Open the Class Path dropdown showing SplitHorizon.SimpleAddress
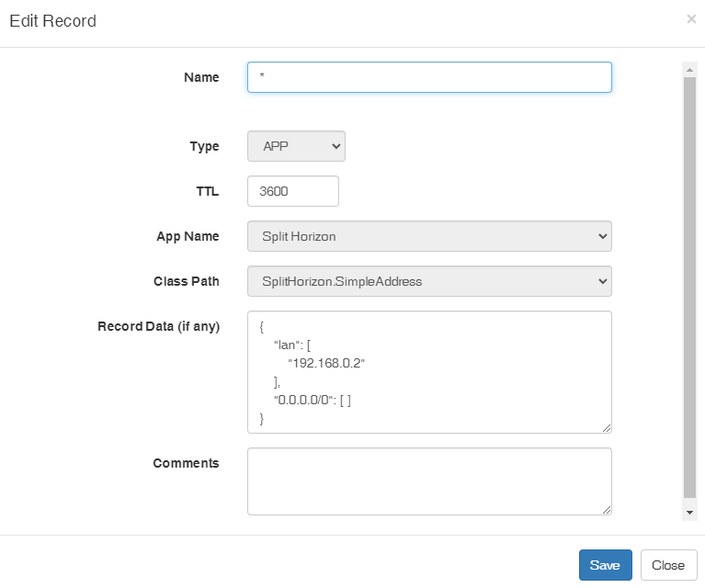 coord(429,281)
